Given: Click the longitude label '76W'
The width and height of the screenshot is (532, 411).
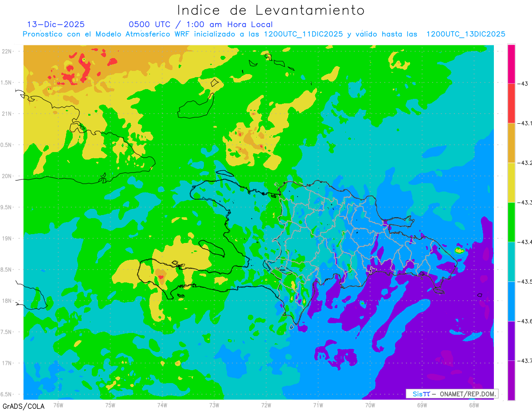Looking at the screenshot, I should click(58, 404).
